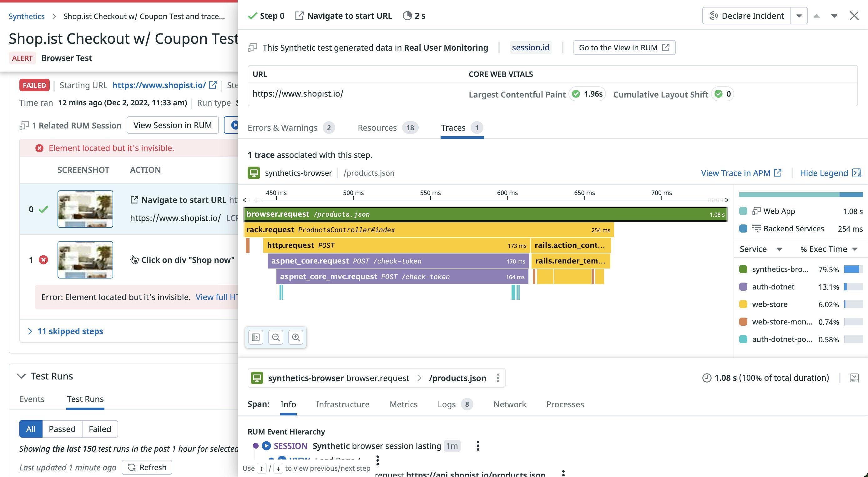Filter test runs by Failed

[100, 429]
